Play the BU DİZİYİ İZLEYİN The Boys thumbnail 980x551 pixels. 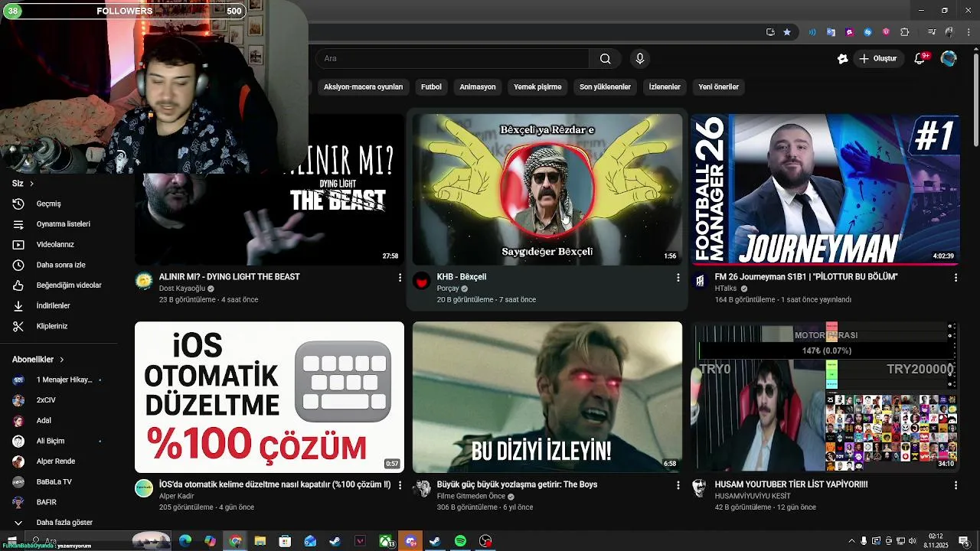click(547, 397)
